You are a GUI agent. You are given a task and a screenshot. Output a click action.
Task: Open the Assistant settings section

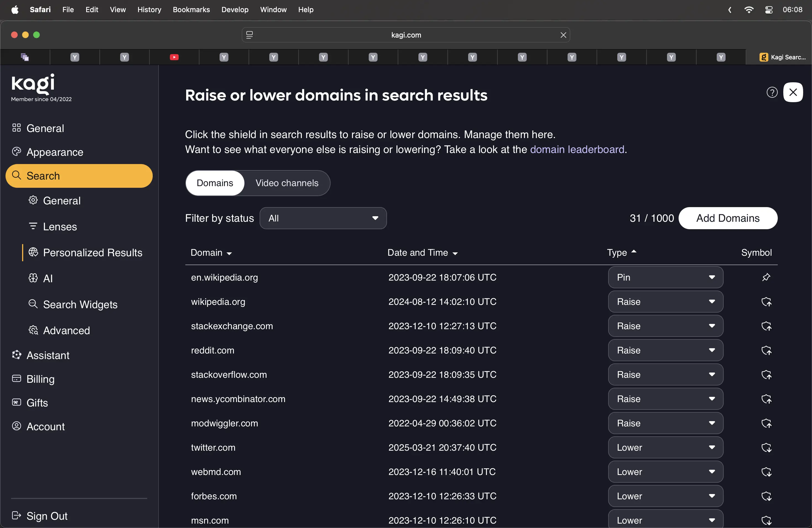click(x=48, y=355)
